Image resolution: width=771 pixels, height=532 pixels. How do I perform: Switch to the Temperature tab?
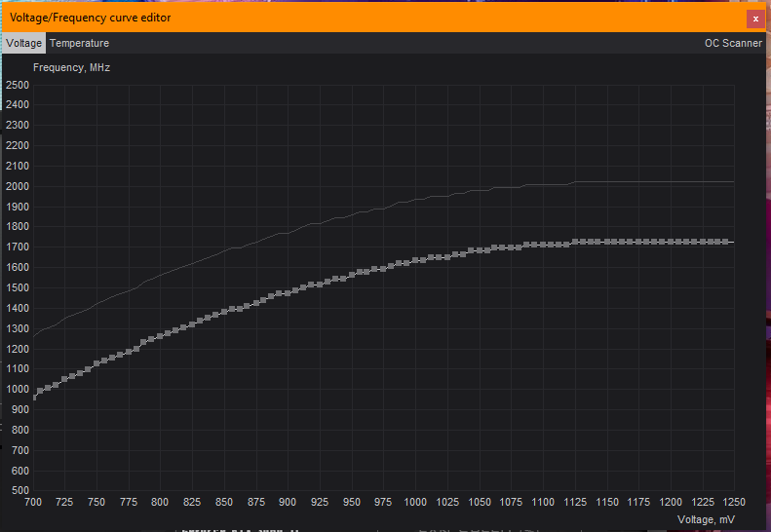[79, 43]
